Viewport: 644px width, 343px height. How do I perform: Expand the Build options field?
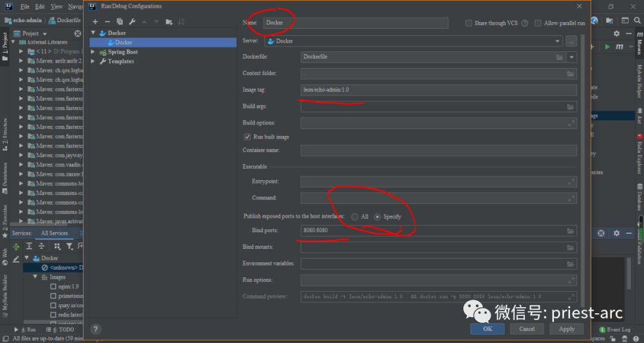click(571, 123)
